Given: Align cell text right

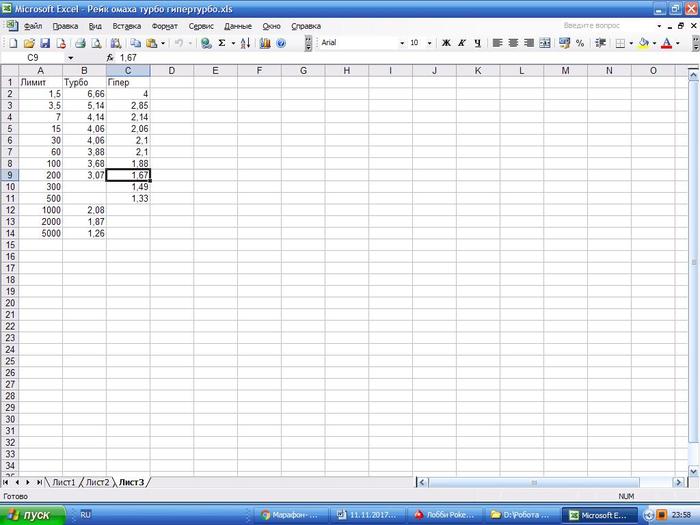Looking at the screenshot, I should point(529,43).
